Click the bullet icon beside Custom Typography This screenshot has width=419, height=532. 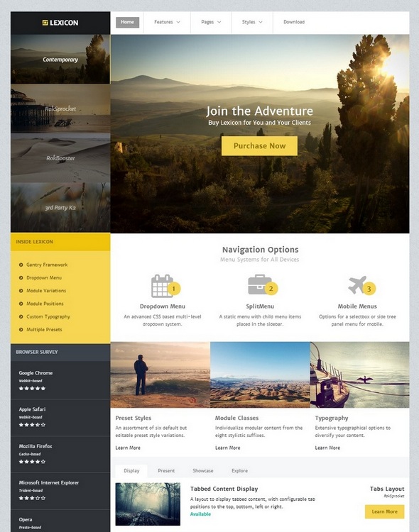click(21, 316)
